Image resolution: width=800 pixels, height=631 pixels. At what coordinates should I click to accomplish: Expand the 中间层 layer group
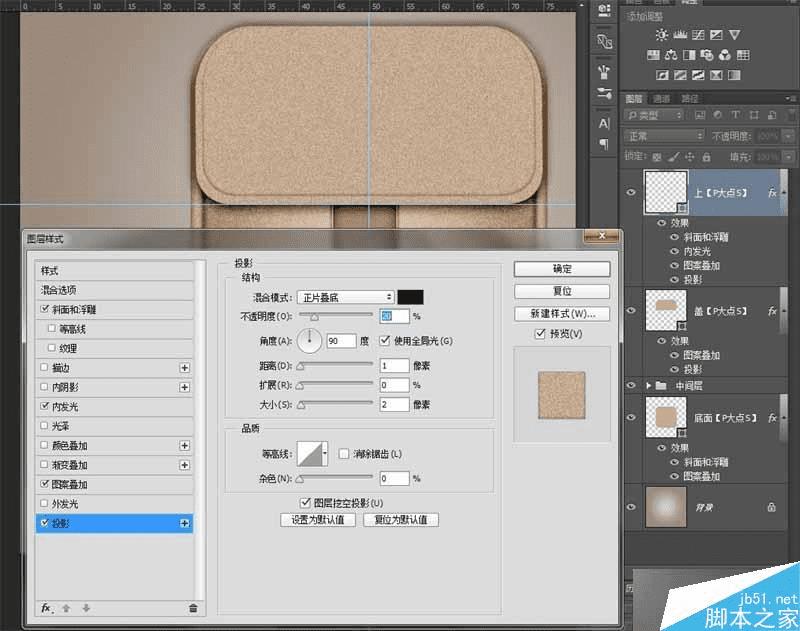(x=648, y=385)
